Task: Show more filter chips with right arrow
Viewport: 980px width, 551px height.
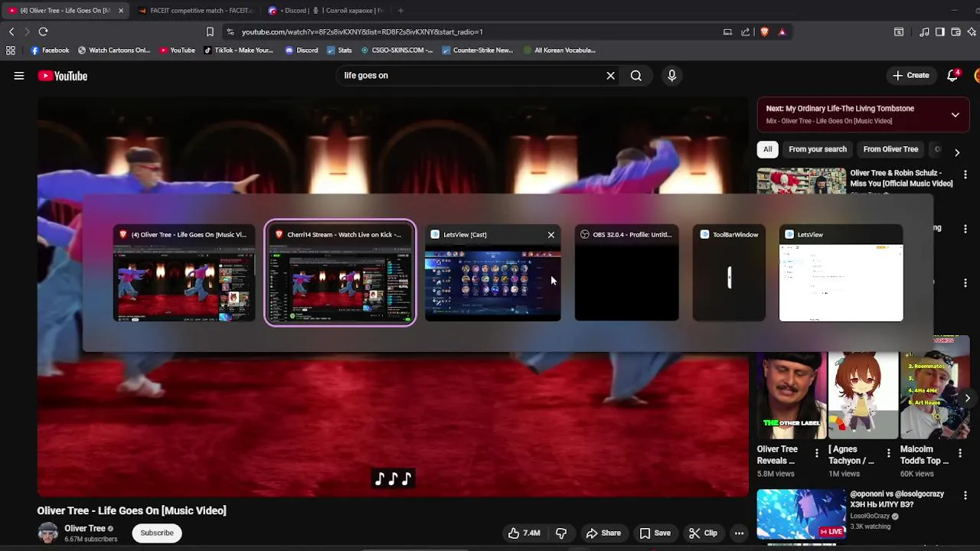Action: (956, 152)
